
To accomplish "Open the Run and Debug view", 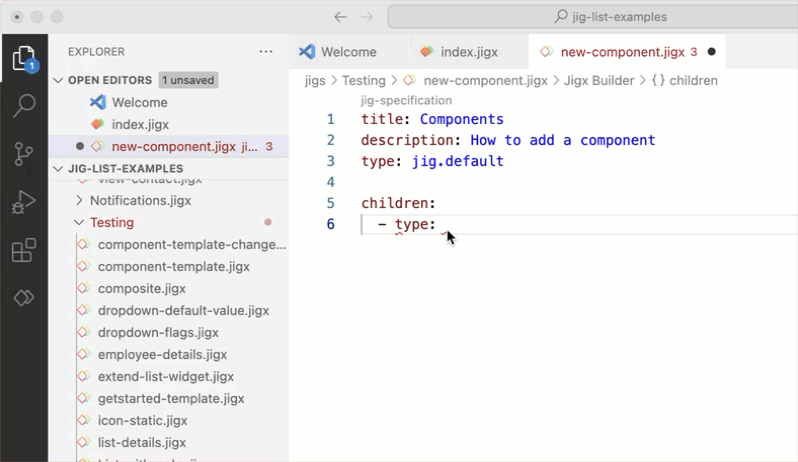I will (24, 202).
